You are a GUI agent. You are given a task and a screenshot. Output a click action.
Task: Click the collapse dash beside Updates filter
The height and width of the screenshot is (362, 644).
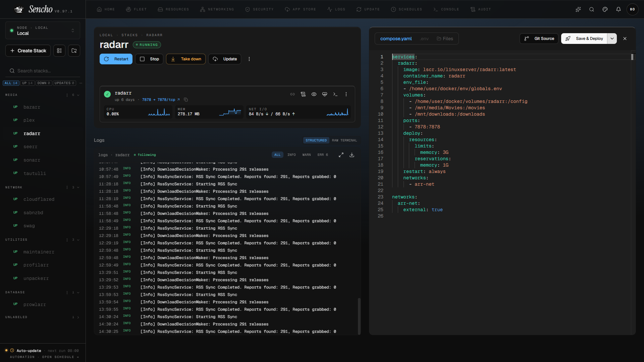(81, 83)
